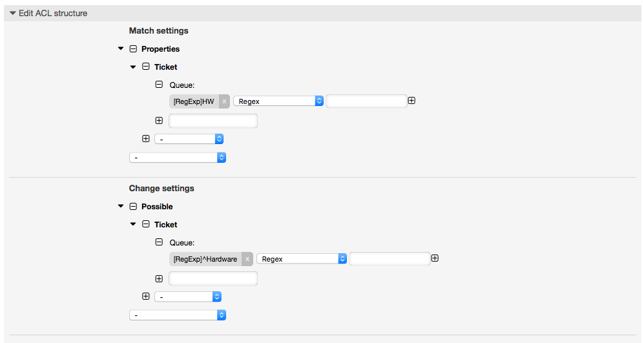Click minus icon beside Queue under Possible

[159, 242]
